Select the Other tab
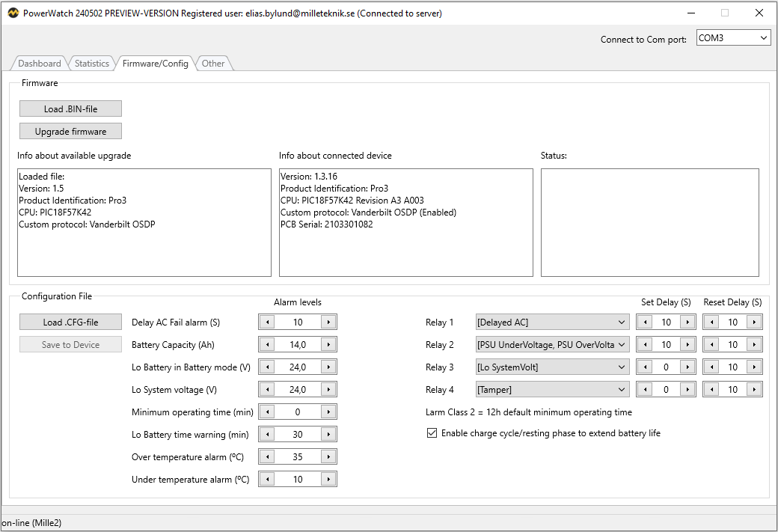778x532 pixels. tap(213, 64)
